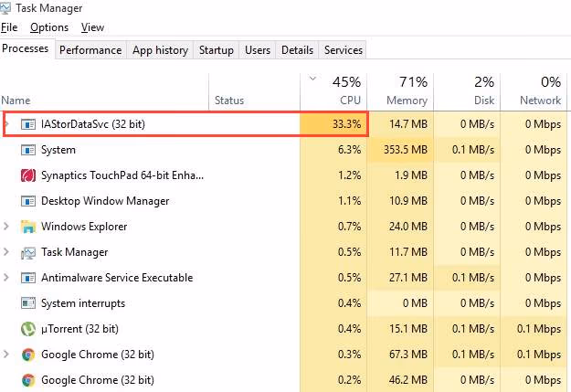
Task: Expand the Antimalware Service Executable entry
Action: pyautogui.click(x=8, y=278)
